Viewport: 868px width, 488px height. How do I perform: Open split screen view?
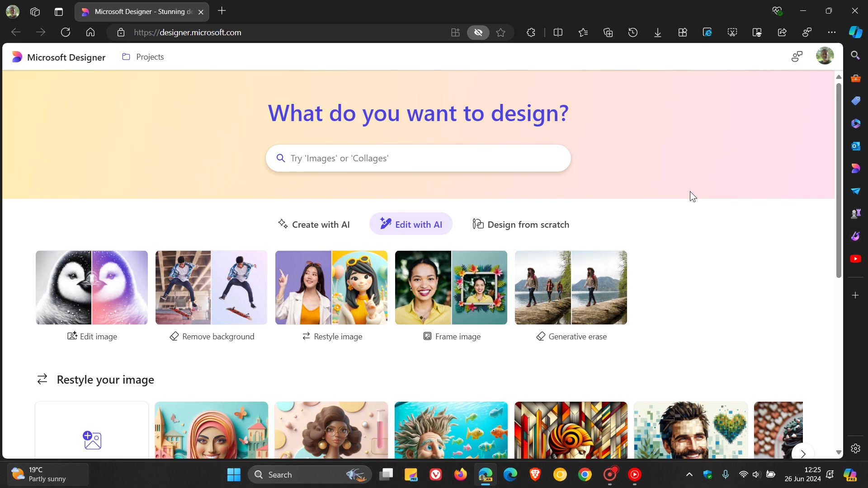pyautogui.click(x=558, y=32)
